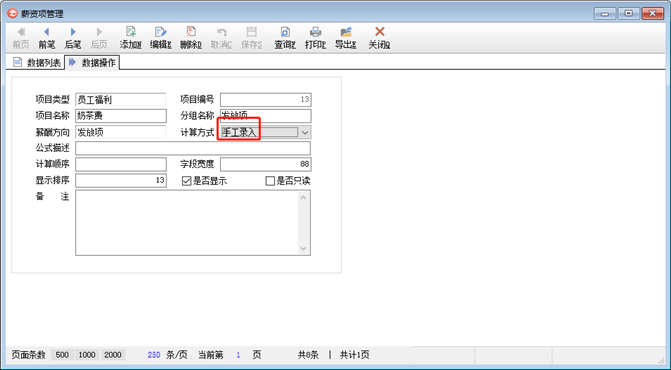The image size is (671, 370).
Task: Close the 薪资项管理 window
Action: [653, 14]
